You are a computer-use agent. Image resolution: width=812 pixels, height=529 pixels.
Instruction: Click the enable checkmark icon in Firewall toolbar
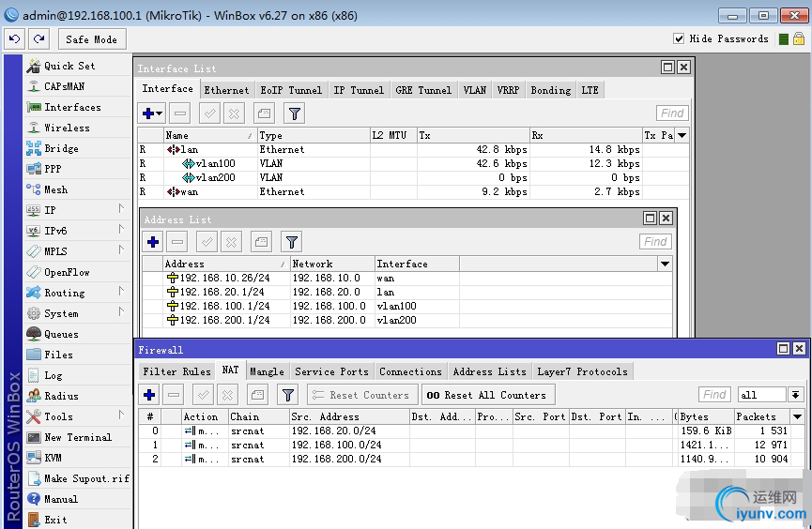tap(204, 395)
